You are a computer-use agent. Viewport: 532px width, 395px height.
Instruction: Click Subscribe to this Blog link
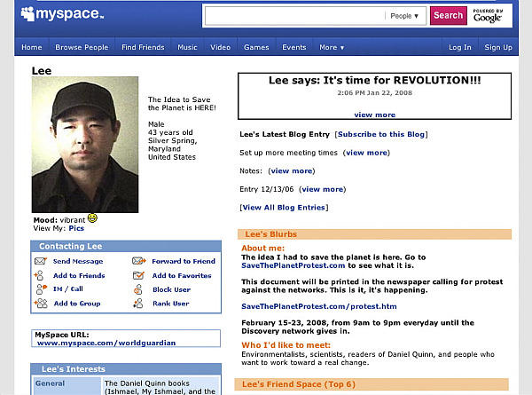tap(381, 134)
